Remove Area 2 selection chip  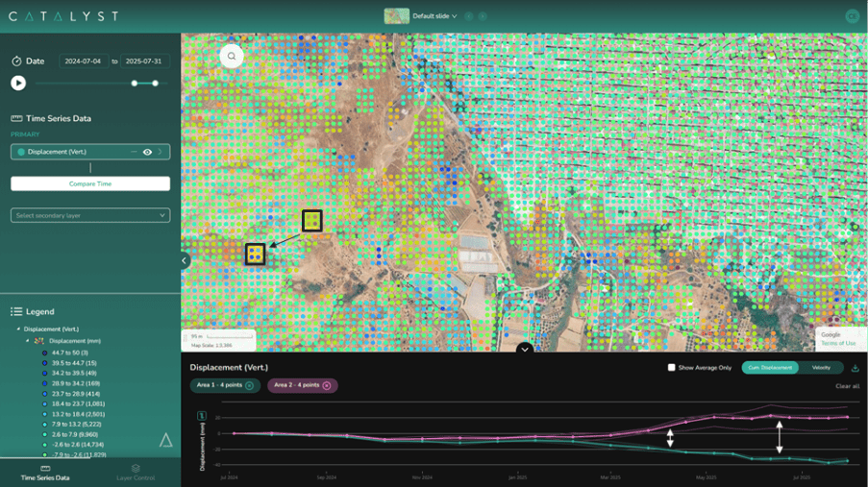(327, 386)
